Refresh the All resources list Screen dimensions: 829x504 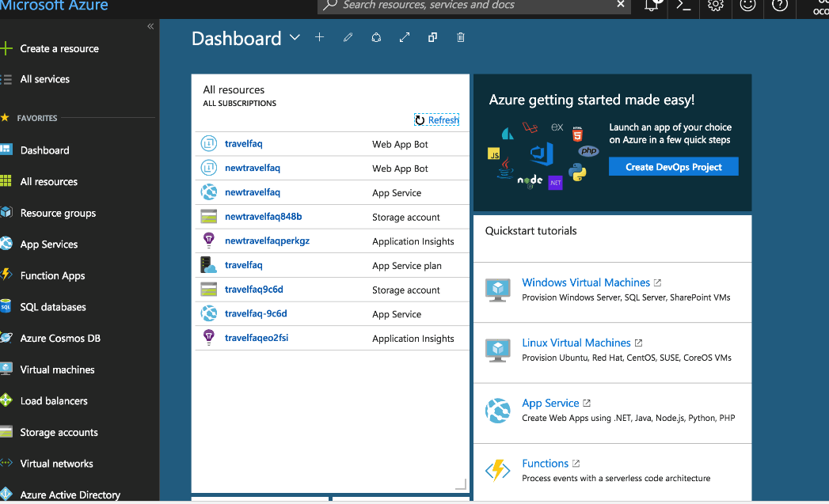(437, 120)
